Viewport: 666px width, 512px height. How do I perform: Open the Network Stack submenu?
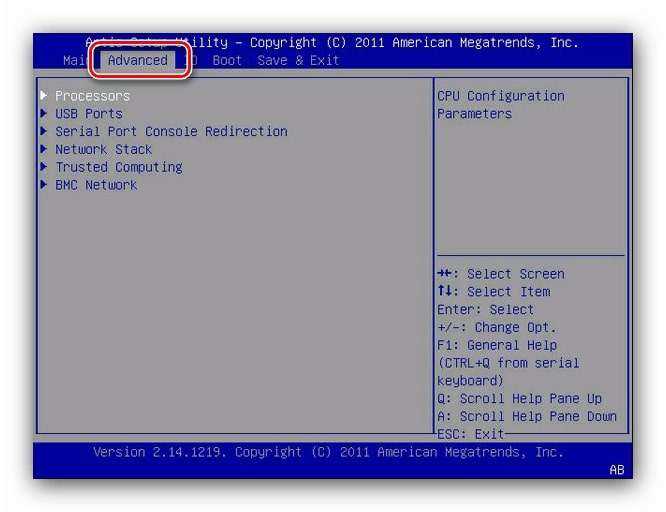(103, 150)
